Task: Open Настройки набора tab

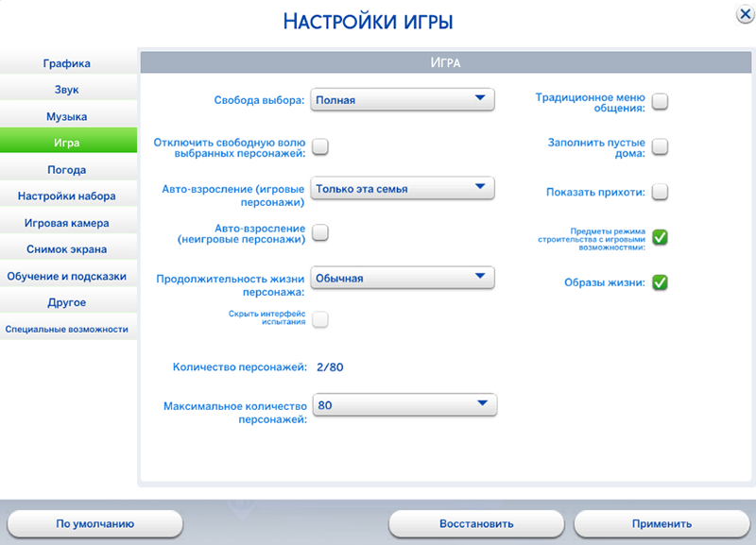Action: click(67, 196)
